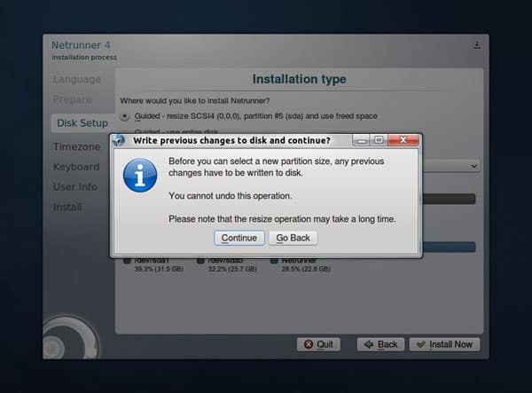Open the Keyboard step in sidebar
This screenshot has width=532, height=393.
pos(76,167)
